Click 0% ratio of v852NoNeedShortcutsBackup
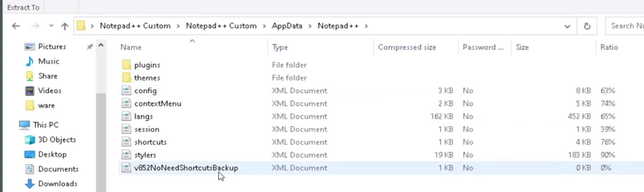This screenshot has width=644, height=192. pyautogui.click(x=606, y=168)
